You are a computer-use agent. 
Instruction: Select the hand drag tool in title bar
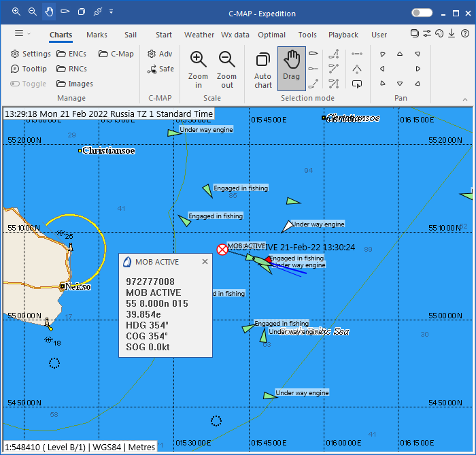coord(49,12)
